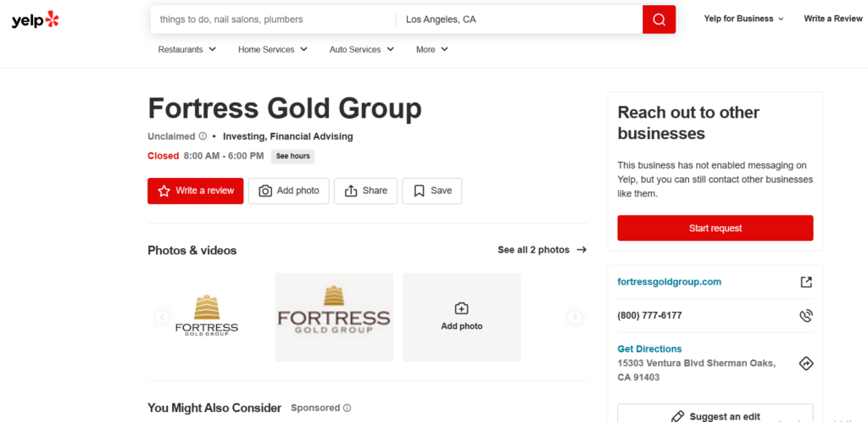Viewport: 868px width, 422px height.
Task: Expand the Restaurants menu
Action: [187, 50]
